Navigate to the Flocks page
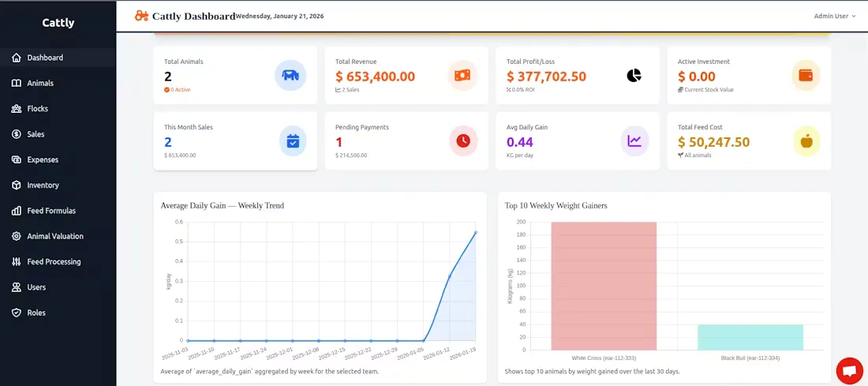Screen dimensions: 868x386 pyautogui.click(x=58, y=109)
